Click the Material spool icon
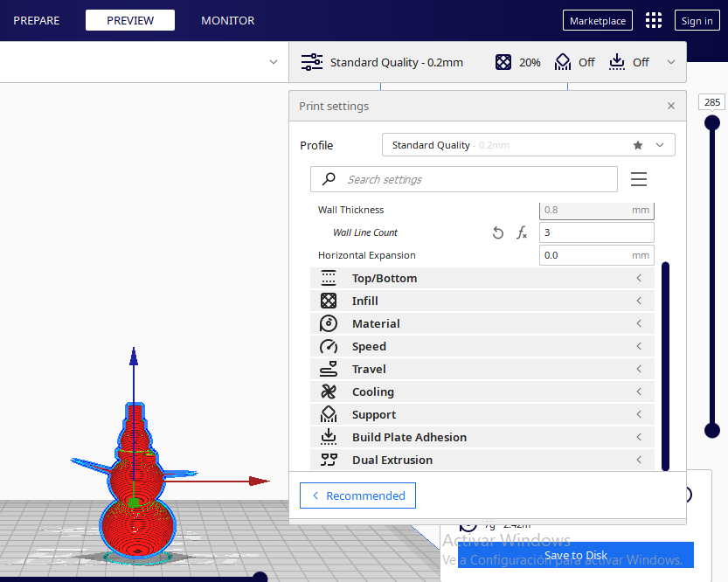The image size is (728, 582). (329, 323)
